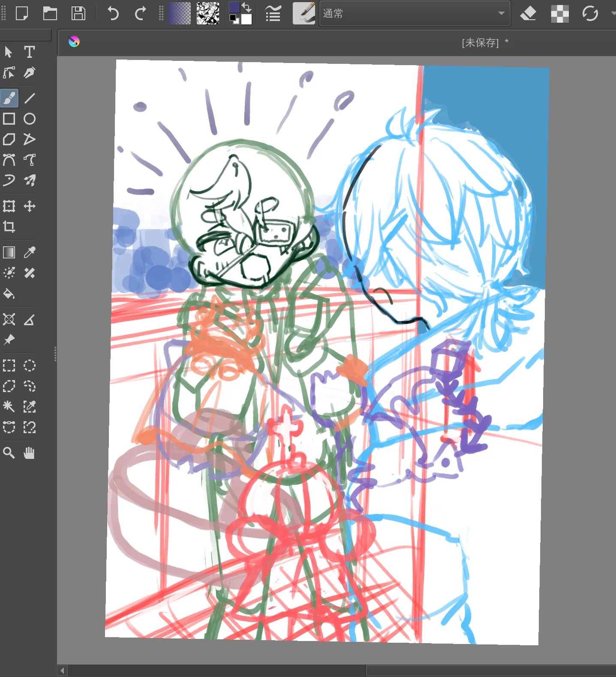Open the fill patterns chooser
This screenshot has width=616, height=677.
[x=208, y=13]
